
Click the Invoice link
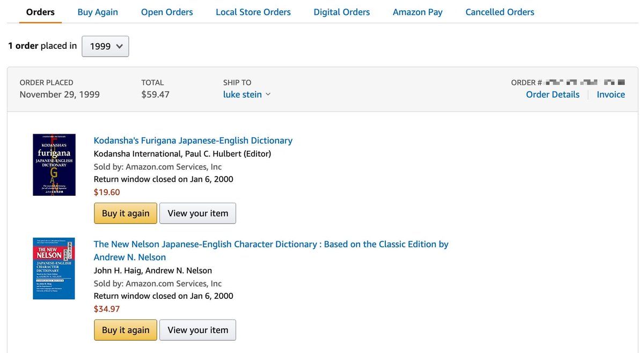coord(611,94)
